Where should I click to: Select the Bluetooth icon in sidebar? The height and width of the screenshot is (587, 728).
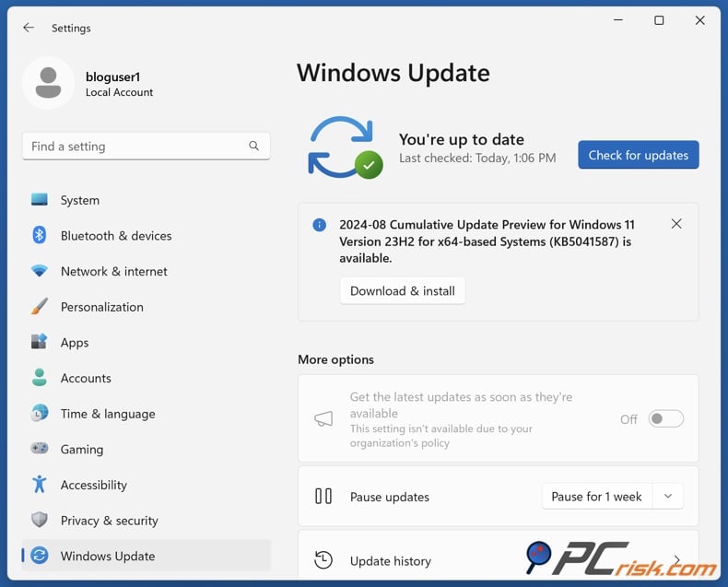[40, 235]
